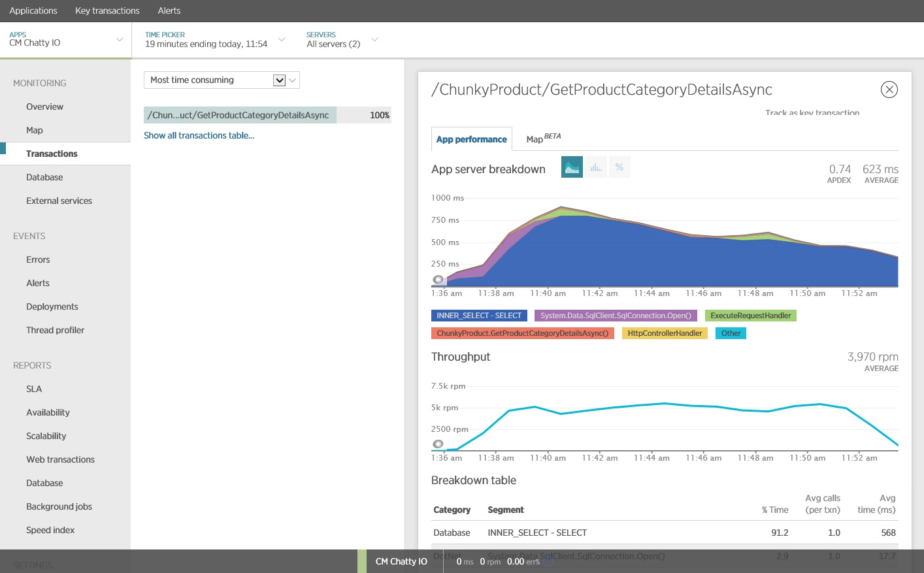Viewport: 924px width, 573px height.
Task: Toggle the INNER_SELECT - SELECT legend series
Action: coord(478,316)
